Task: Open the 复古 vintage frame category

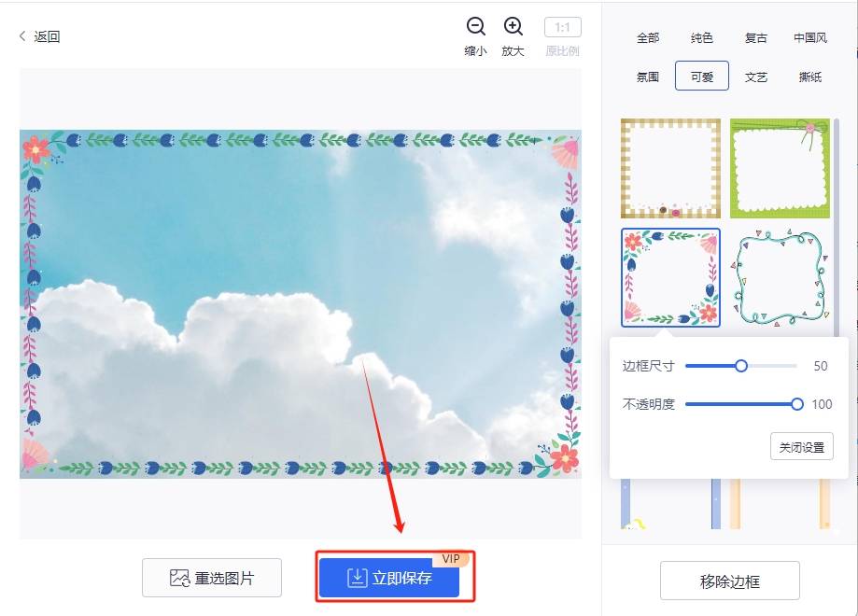Action: click(754, 37)
